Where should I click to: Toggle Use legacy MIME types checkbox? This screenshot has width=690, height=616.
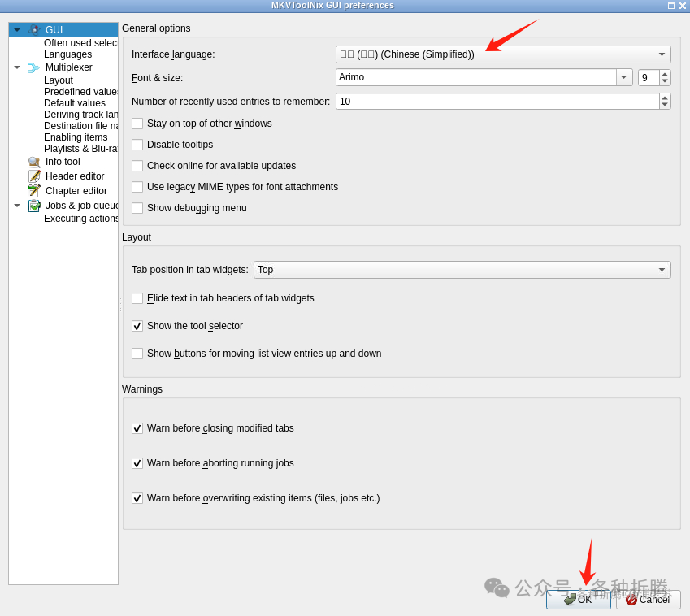(x=137, y=187)
